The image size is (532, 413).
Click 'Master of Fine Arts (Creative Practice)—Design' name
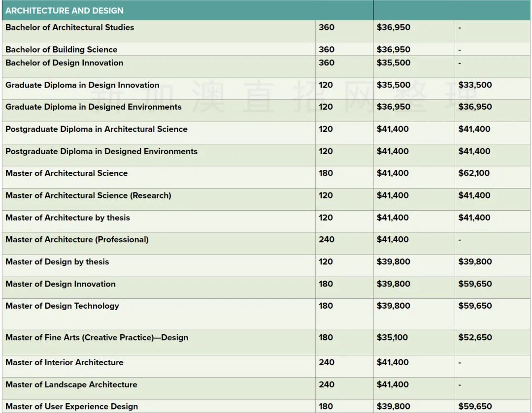(97, 338)
